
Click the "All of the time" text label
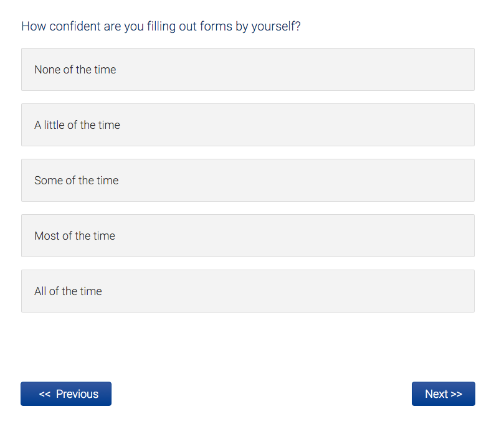pos(68,291)
